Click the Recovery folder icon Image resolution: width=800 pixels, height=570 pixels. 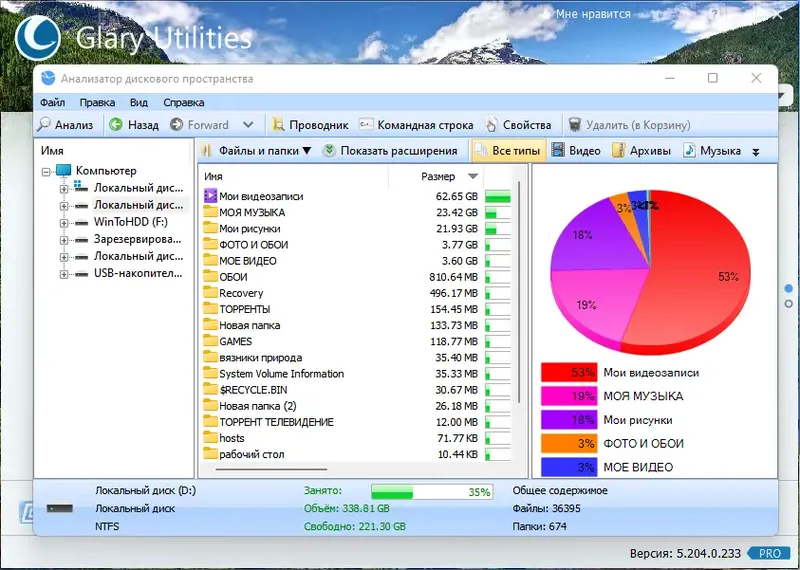(210, 292)
